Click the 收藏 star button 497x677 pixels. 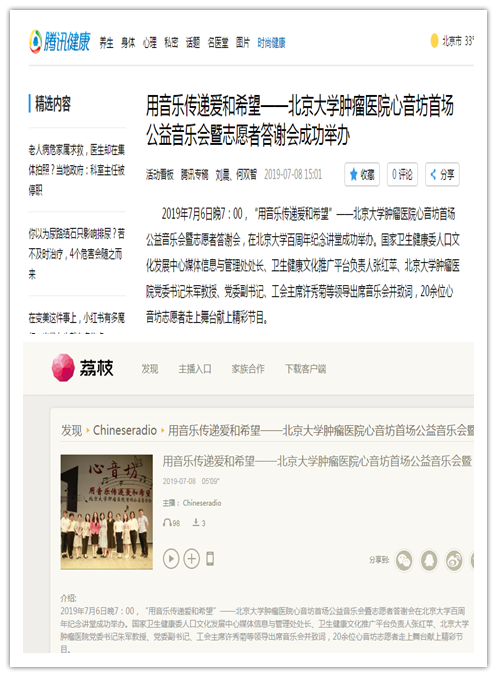point(362,174)
